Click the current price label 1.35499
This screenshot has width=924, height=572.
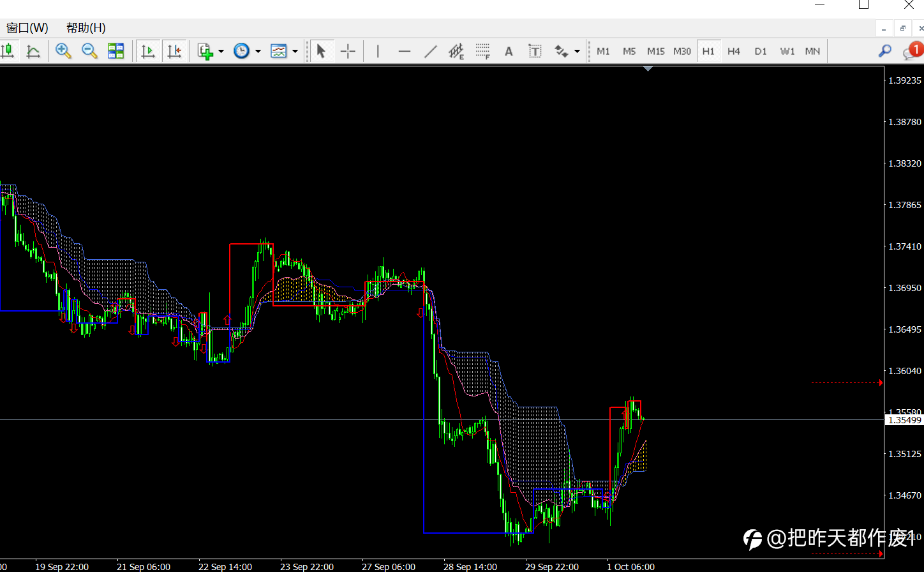point(904,419)
